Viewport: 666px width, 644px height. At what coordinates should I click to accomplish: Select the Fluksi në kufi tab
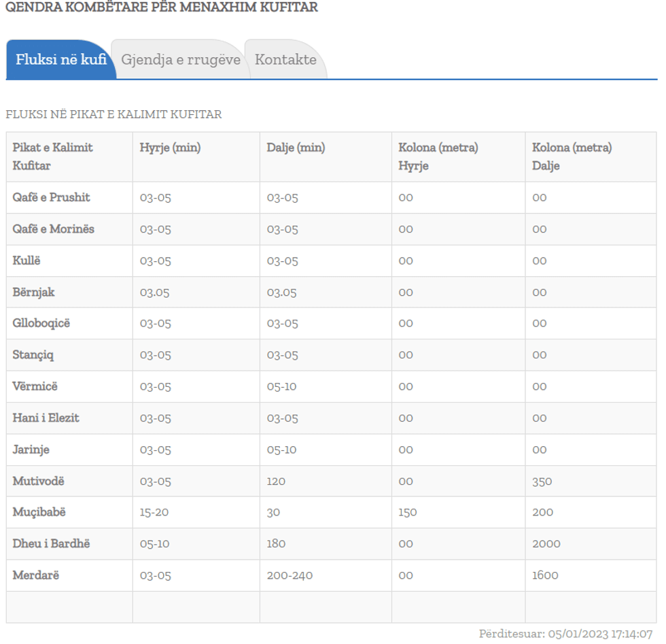pyautogui.click(x=60, y=60)
